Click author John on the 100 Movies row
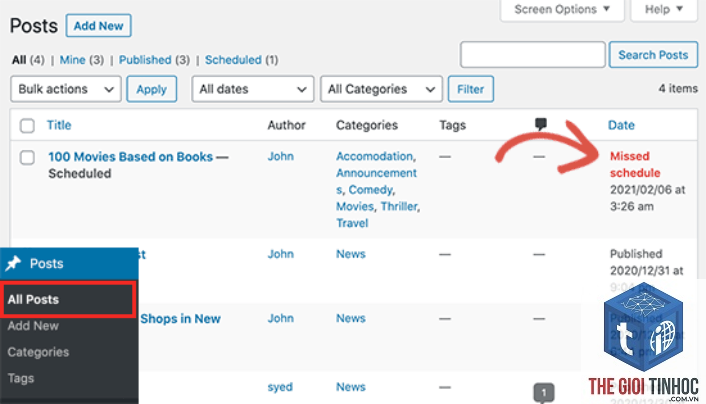Image resolution: width=706 pixels, height=404 pixels. (x=281, y=156)
